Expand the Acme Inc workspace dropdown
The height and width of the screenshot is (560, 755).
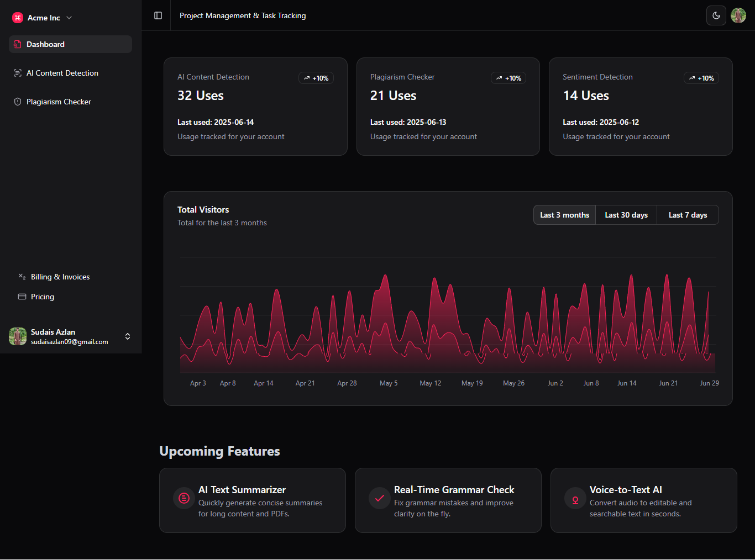point(69,18)
